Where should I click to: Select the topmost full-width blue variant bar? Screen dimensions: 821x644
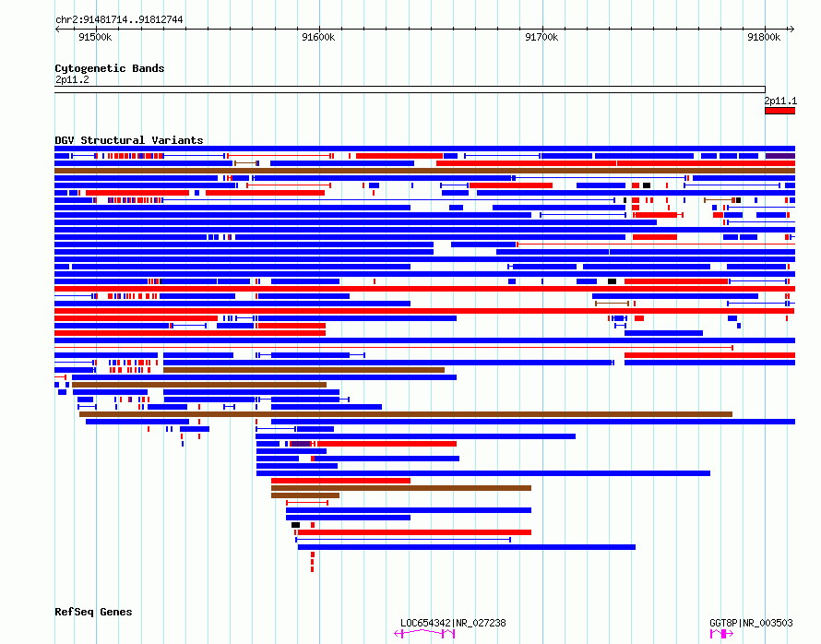coord(424,149)
